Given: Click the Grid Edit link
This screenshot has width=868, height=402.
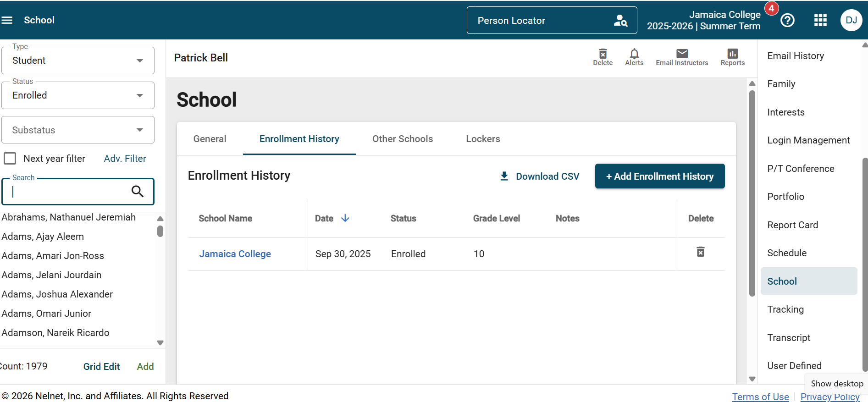Looking at the screenshot, I should tap(101, 367).
